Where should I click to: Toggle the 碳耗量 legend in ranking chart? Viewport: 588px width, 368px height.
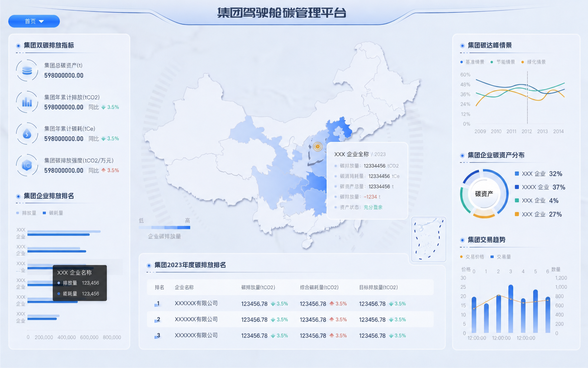pyautogui.click(x=53, y=213)
